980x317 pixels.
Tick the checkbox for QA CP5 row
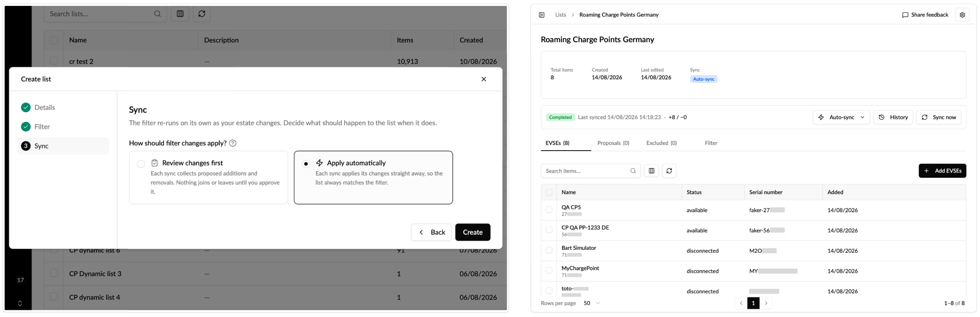[549, 210]
